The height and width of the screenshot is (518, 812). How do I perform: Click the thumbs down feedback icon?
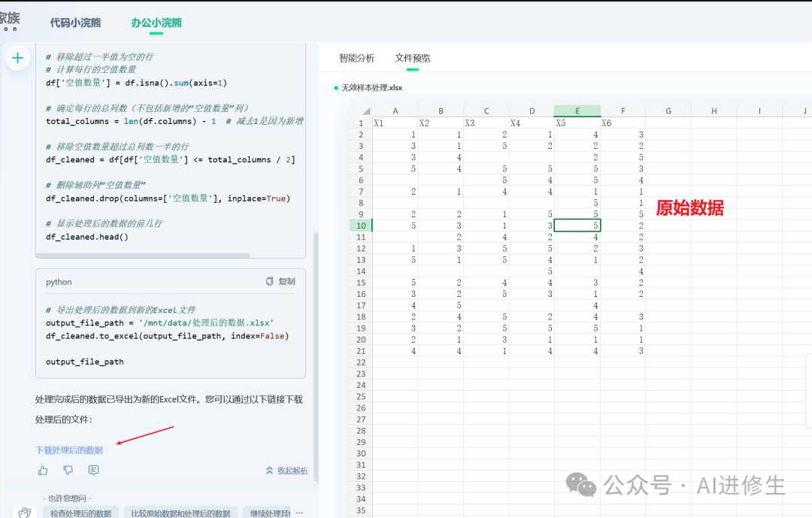pos(68,470)
